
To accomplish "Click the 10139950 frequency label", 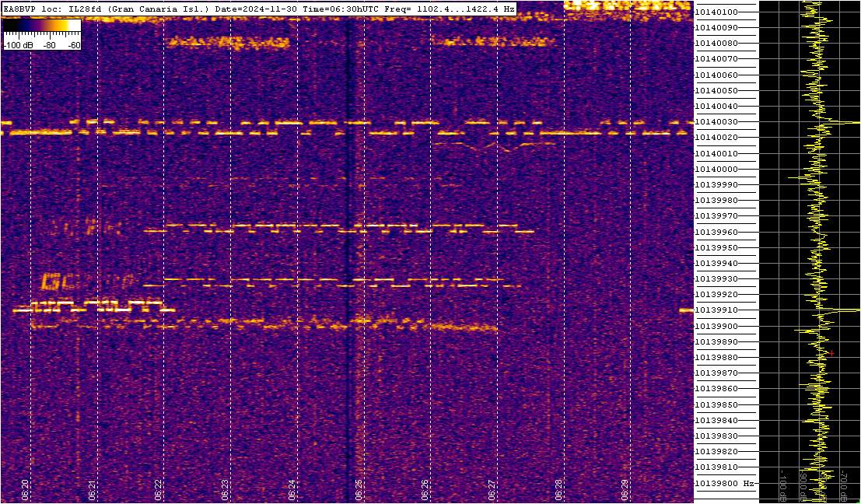I will [716, 247].
